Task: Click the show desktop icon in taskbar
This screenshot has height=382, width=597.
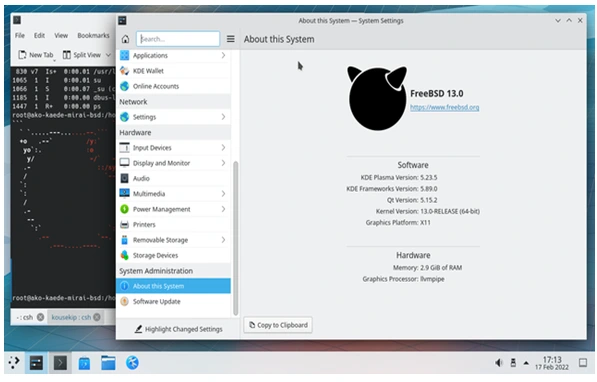Action: click(x=583, y=363)
